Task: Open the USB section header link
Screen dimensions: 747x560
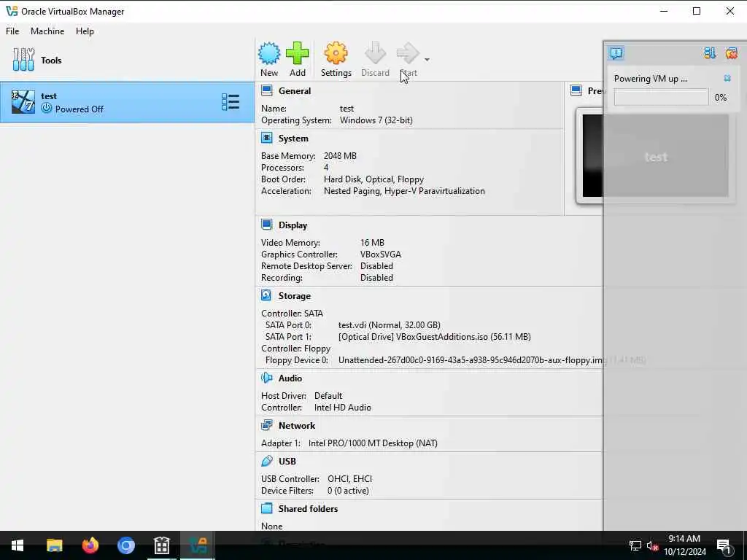Action: coord(287,462)
